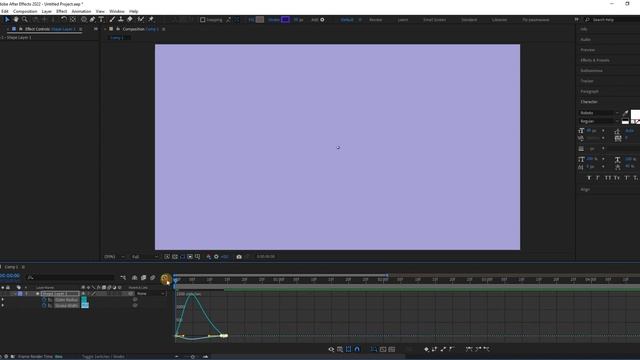Select the Roto Brush tool
This screenshot has height=360, width=640.
141,19
